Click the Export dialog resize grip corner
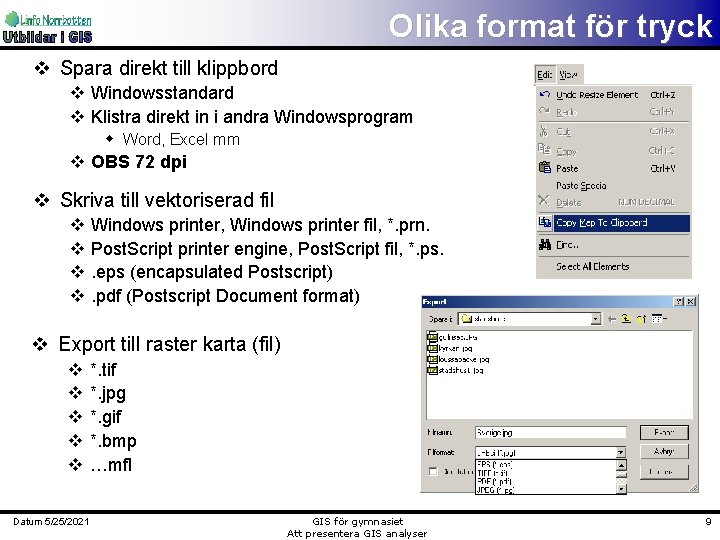 point(693,488)
